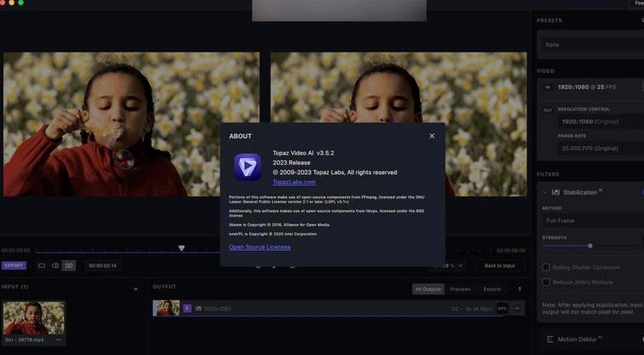Image resolution: width=644 pixels, height=355 pixels.
Task: Open the Method Full-Frame dropdown
Action: pyautogui.click(x=593, y=221)
